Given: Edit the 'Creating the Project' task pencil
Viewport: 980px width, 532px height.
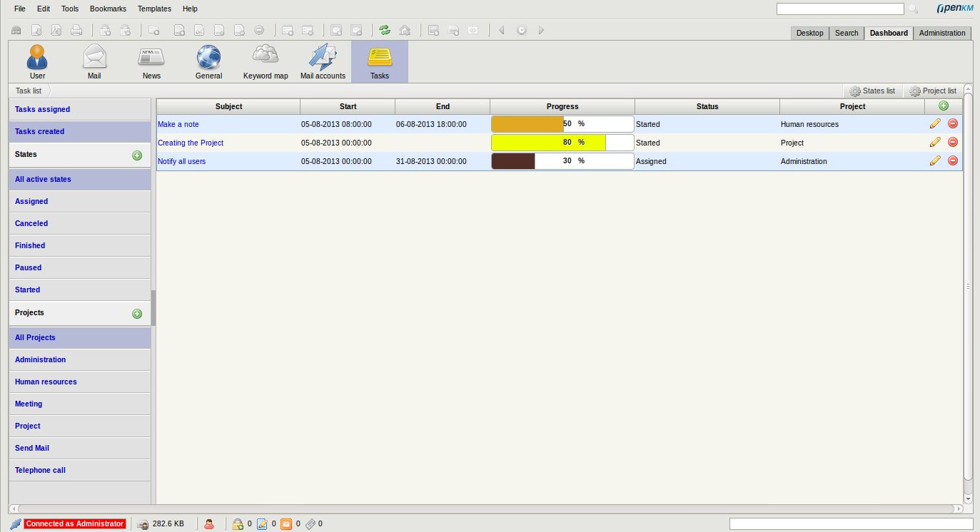Looking at the screenshot, I should pos(935,142).
